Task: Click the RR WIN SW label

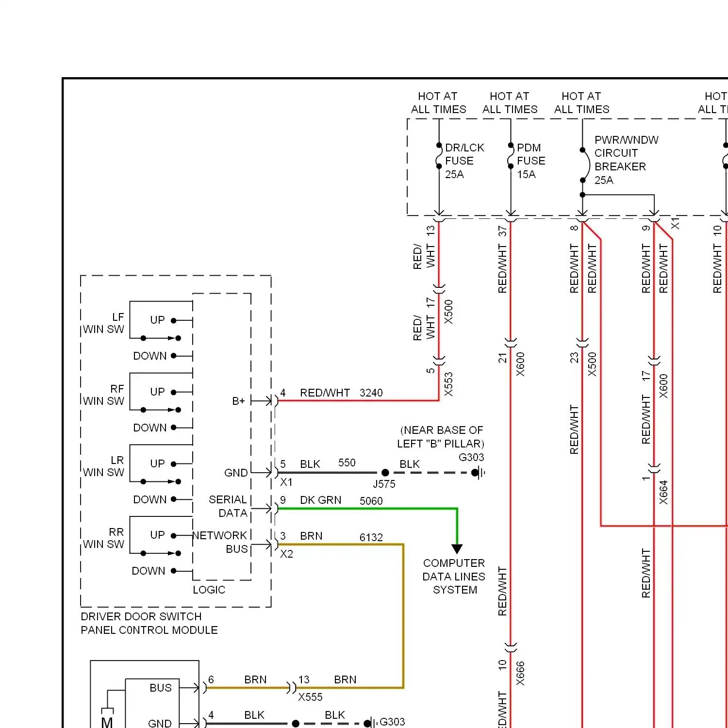Action: (104, 538)
